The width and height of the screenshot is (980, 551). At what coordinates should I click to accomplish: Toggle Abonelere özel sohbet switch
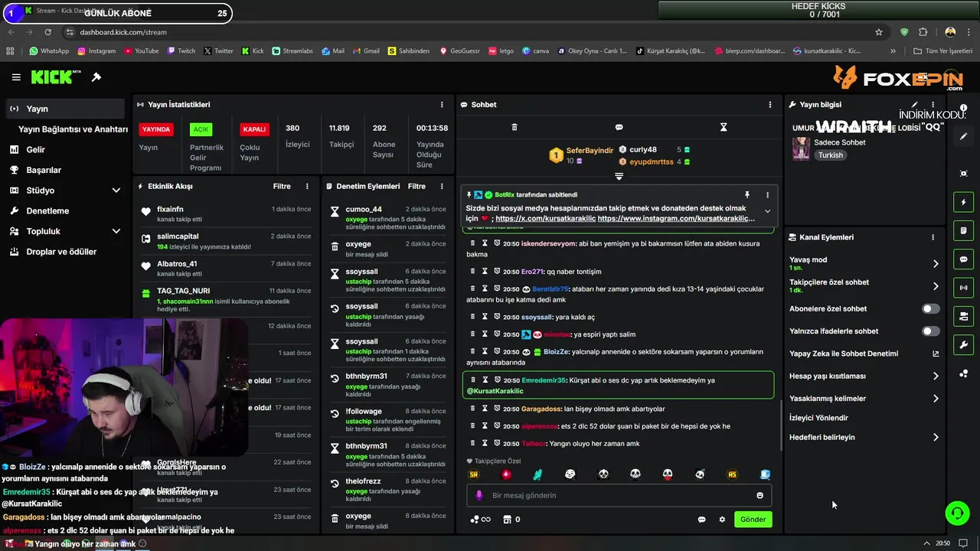point(930,309)
